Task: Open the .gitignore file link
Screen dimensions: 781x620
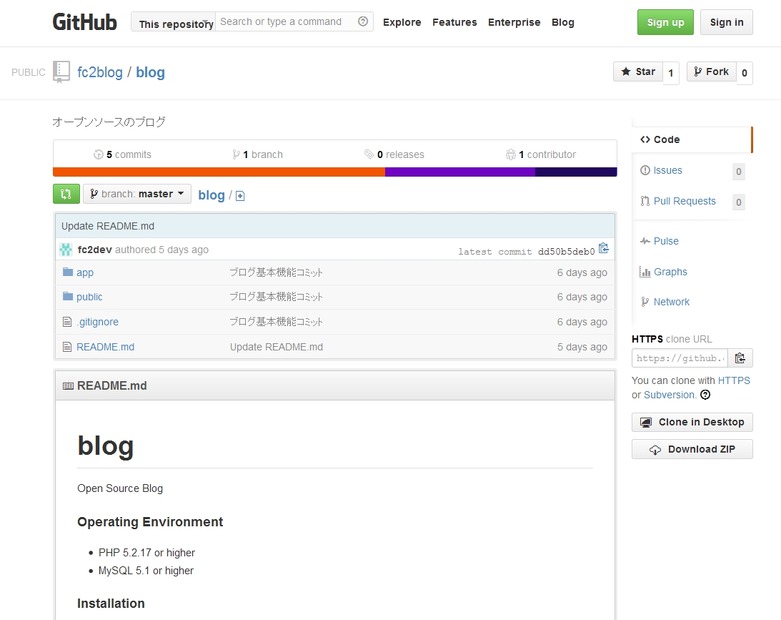Action: (x=98, y=322)
